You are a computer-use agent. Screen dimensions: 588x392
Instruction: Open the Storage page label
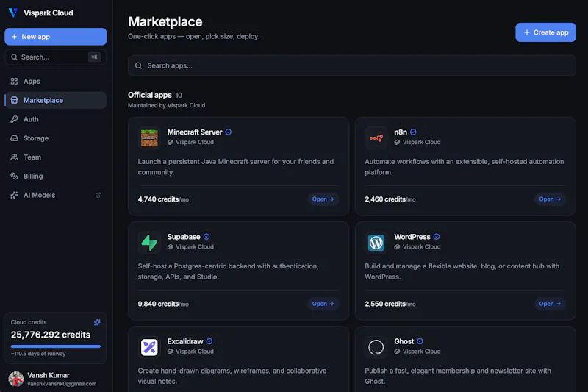pyautogui.click(x=36, y=138)
